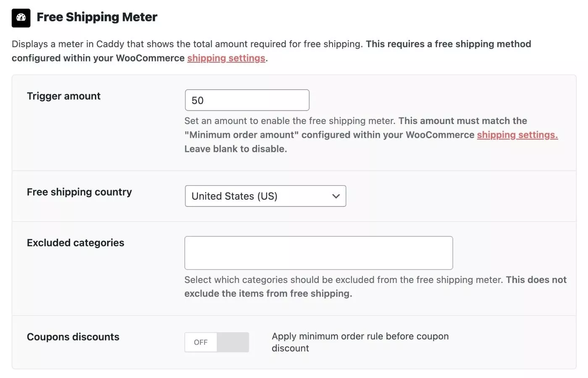Click the Excluded categories label
This screenshot has height=378, width=588.
tap(76, 243)
